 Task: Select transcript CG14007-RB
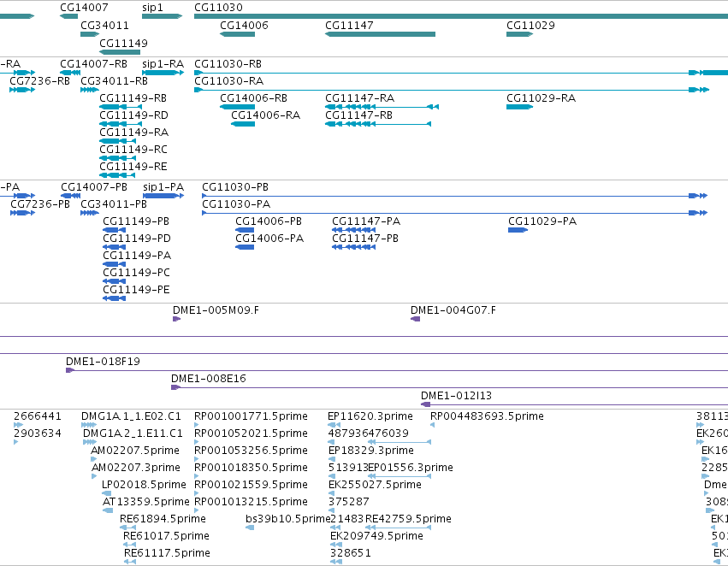point(70,73)
